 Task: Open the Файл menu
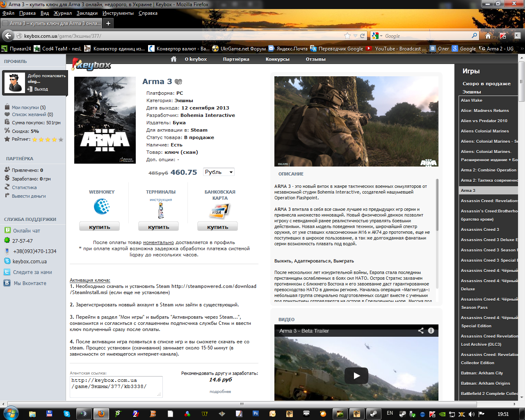coord(8,13)
